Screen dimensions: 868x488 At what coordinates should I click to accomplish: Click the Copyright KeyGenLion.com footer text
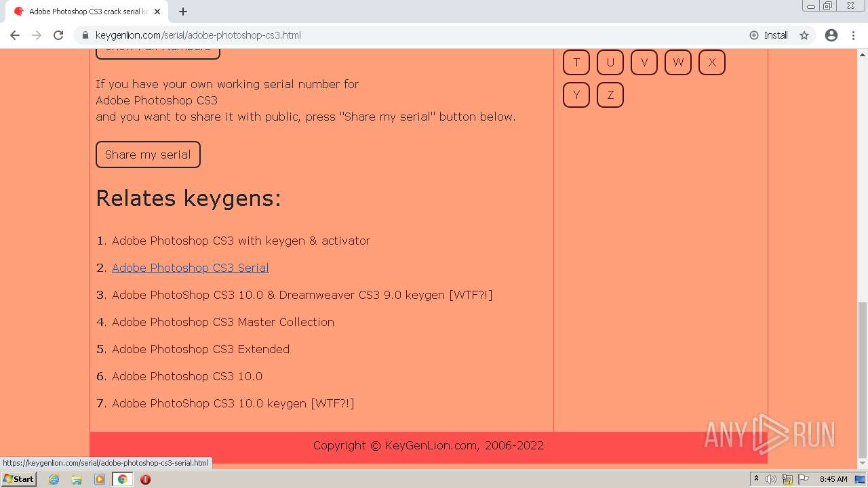(429, 445)
